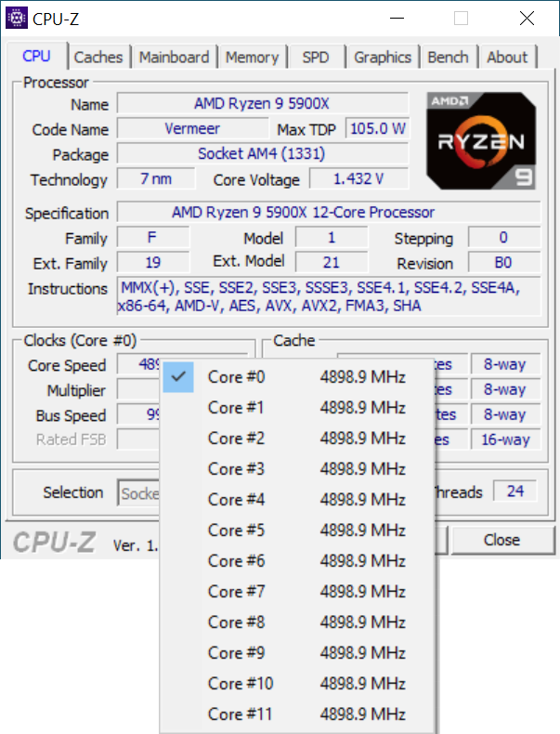Choose Core #1 from the context menu
The height and width of the screenshot is (734, 560).
tap(297, 408)
